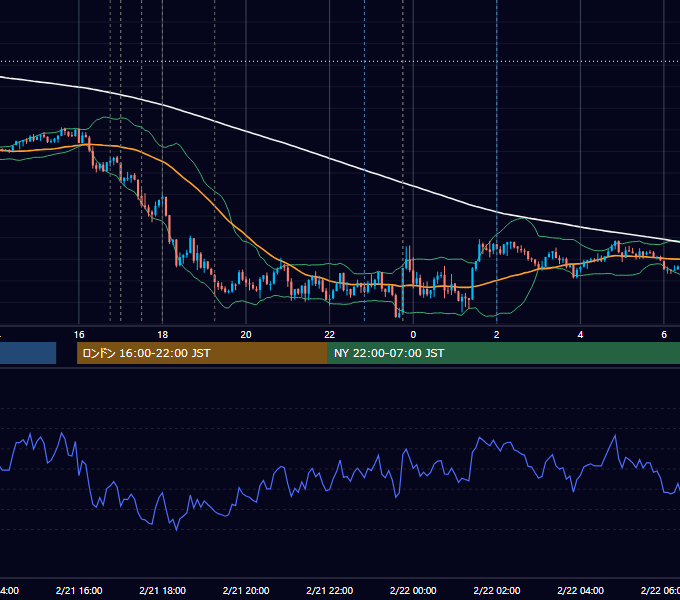Click the 16 hour axis label
This screenshot has height=600, width=680.
point(79,335)
